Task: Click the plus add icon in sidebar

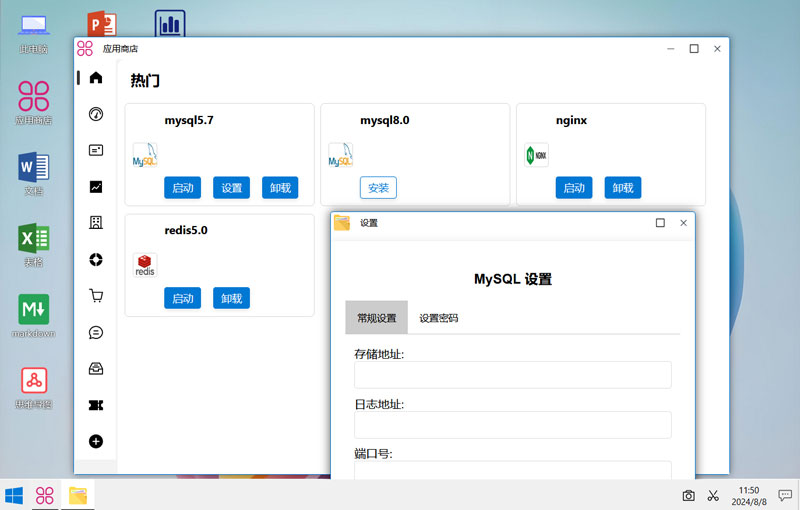Action: [96, 441]
